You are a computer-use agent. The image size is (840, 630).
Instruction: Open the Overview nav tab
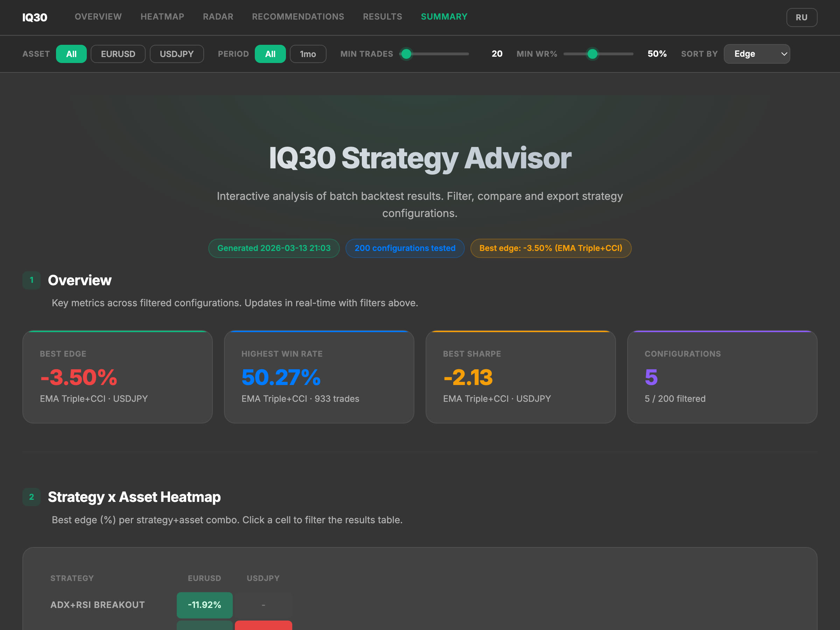coord(98,17)
